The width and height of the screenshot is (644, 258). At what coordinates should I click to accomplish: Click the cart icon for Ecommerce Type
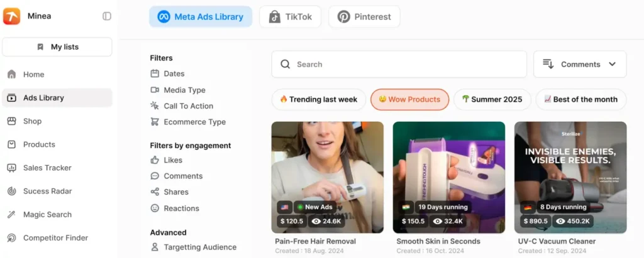click(155, 121)
